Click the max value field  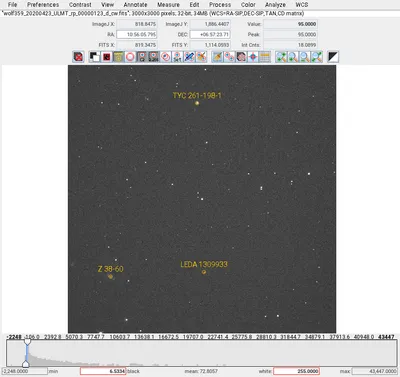[x=375, y=371]
